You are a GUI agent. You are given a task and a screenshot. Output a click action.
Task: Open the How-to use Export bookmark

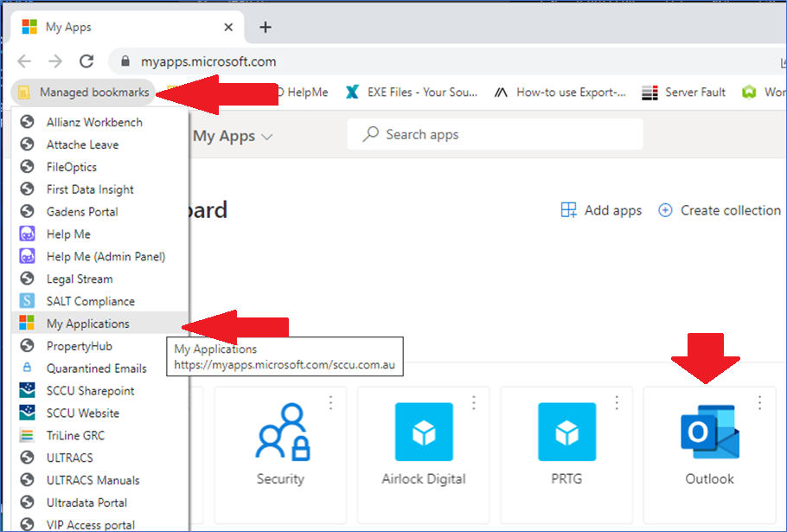click(x=560, y=93)
